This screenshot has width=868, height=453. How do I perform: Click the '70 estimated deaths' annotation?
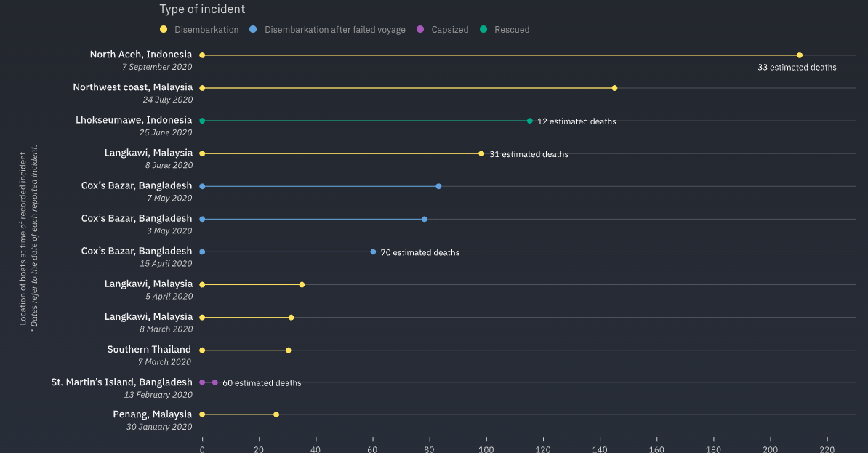(x=420, y=252)
